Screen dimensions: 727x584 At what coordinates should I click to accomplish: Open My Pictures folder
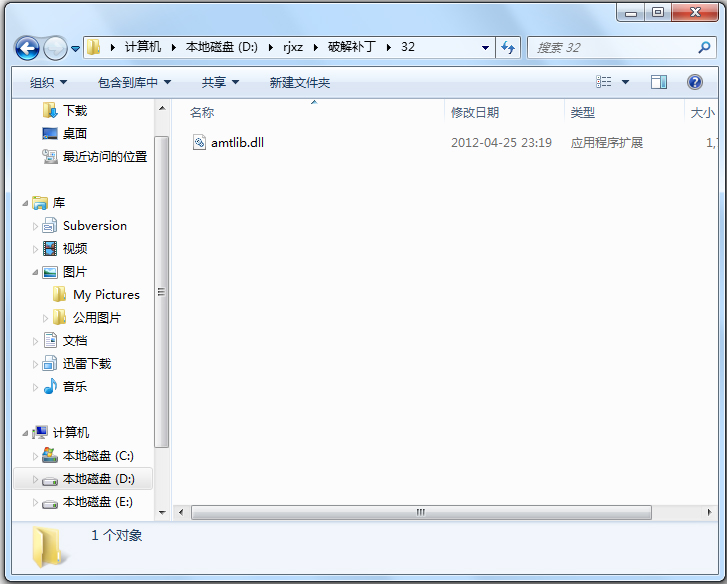coord(106,295)
